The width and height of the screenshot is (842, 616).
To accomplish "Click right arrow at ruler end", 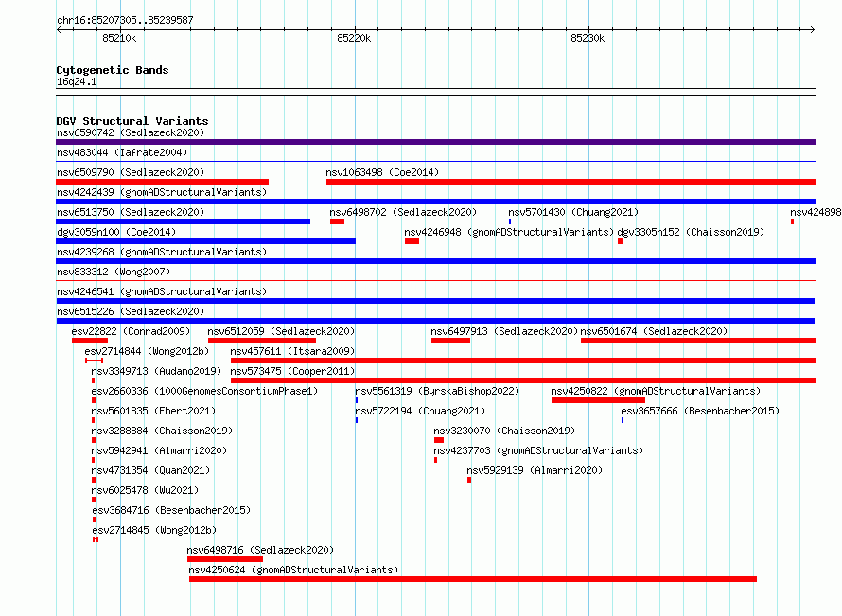I will pos(812,30).
